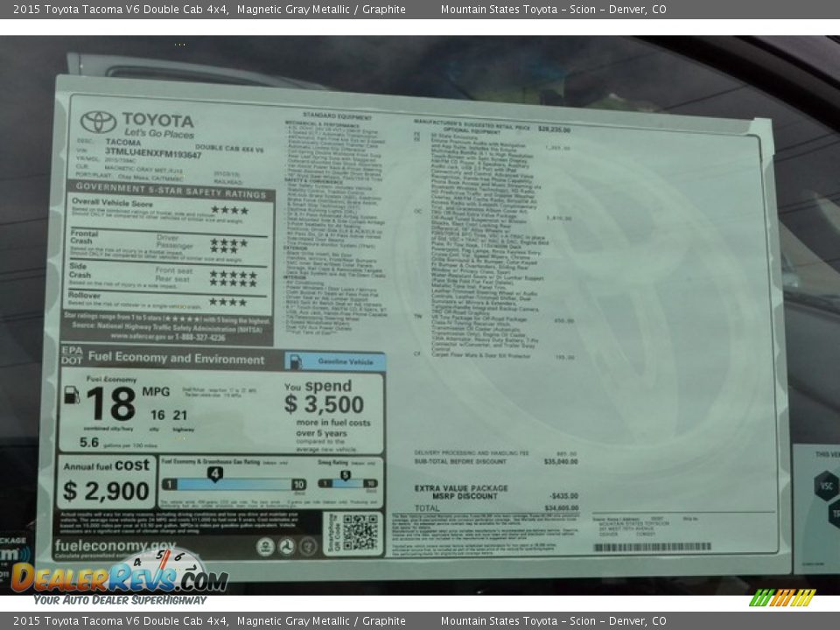Click the Fuel Economy rating marker 4

pos(214,475)
